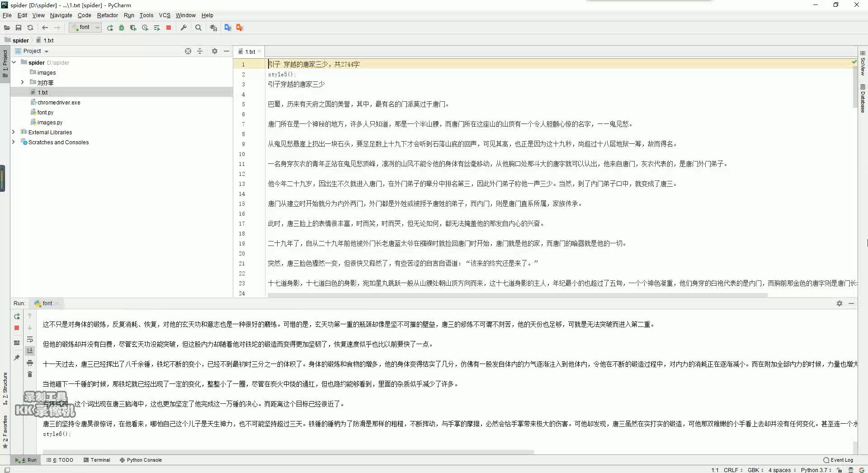Pin the Run tab with the pin icon
This screenshot has height=473, width=868.
17,357
